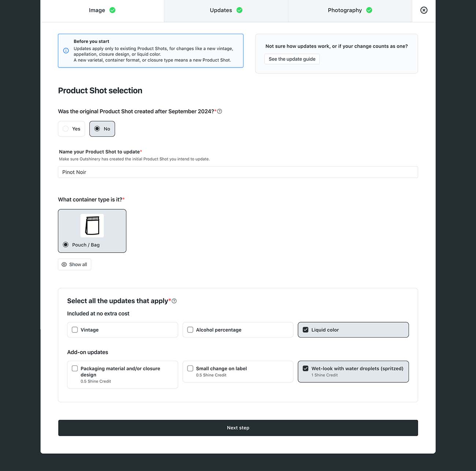Image resolution: width=476 pixels, height=471 pixels.
Task: Click the eye icon in Show all
Action: (x=64, y=265)
